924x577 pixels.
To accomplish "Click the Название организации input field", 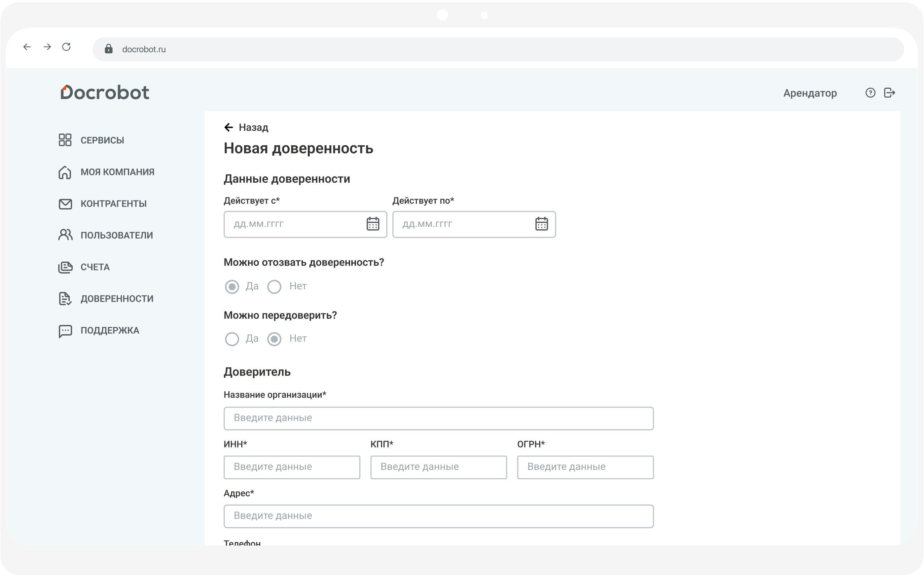I will 438,418.
